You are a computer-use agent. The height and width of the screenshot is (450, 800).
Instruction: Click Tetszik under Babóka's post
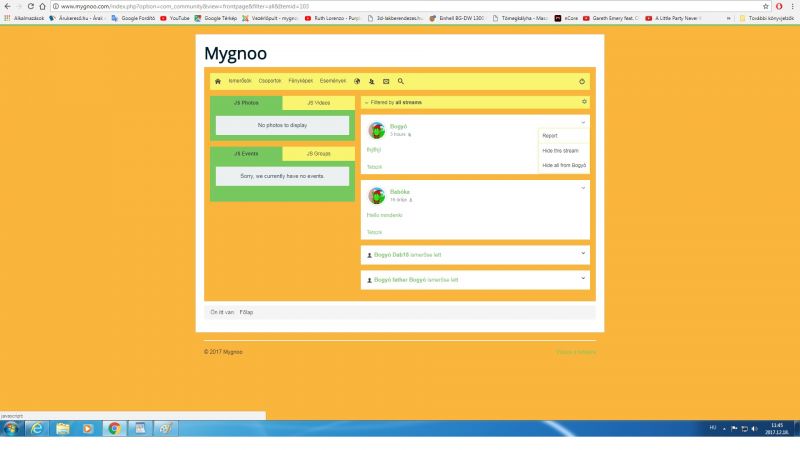[x=374, y=232]
